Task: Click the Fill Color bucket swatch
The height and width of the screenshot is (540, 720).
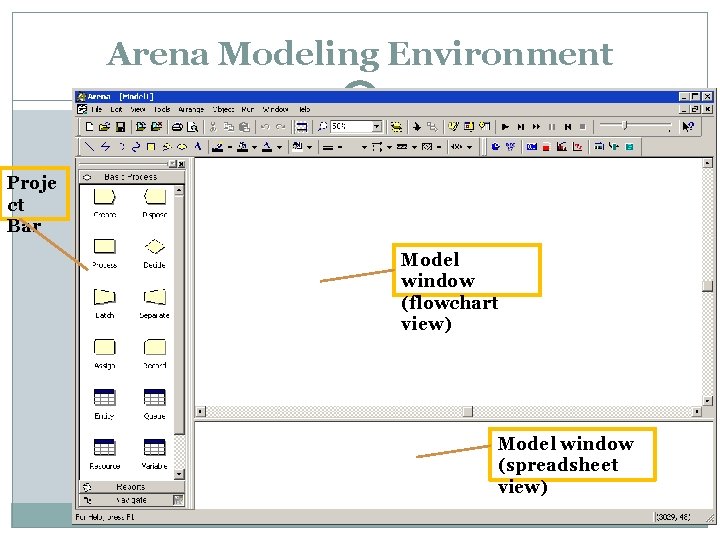Action: 242,147
